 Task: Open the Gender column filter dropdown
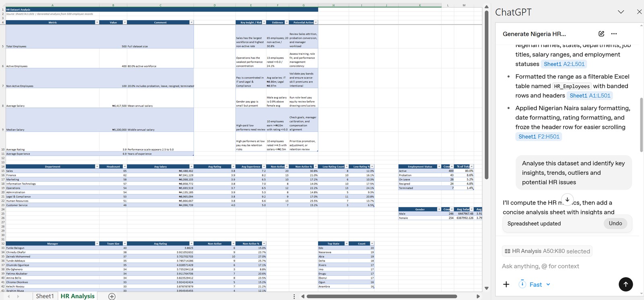439,209
